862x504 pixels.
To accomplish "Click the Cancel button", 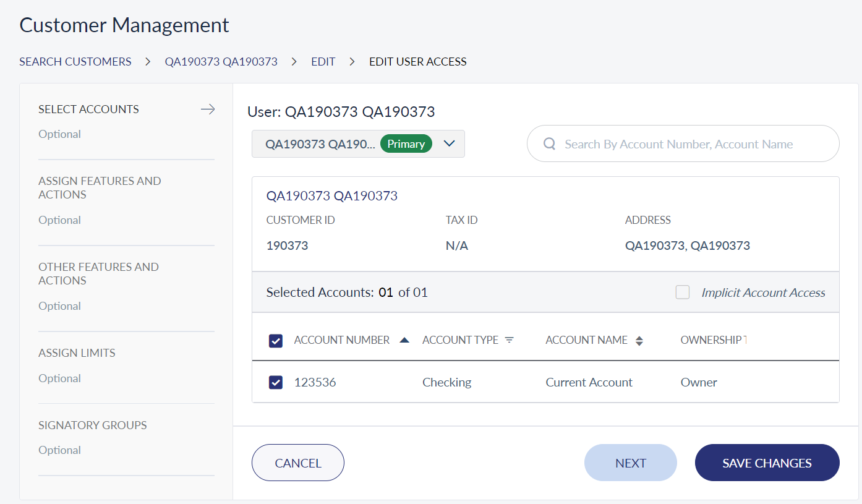I will point(298,463).
